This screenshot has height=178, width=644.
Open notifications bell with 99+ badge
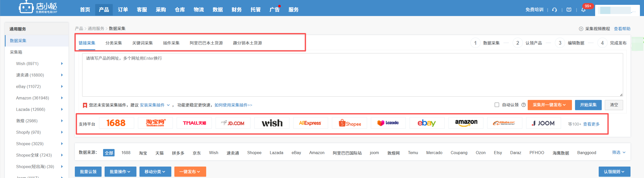pos(583,10)
